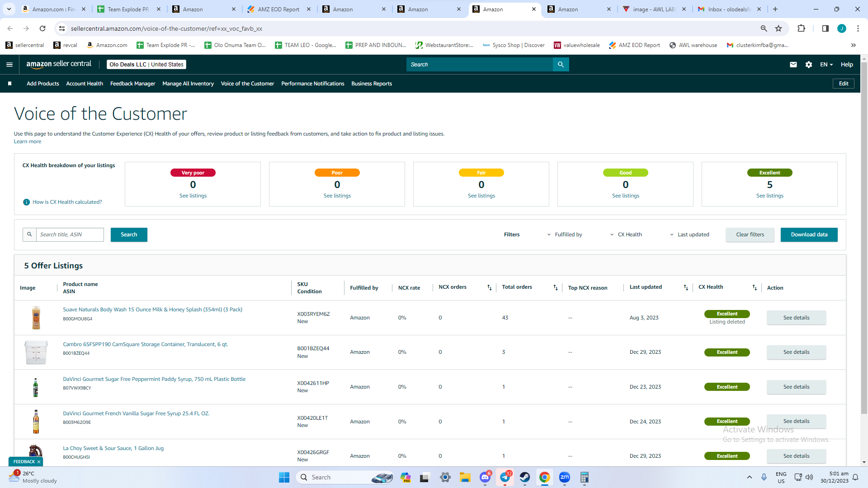Click the Amazon Seller Central logo
The width and height of the screenshot is (868, 488).
59,64
